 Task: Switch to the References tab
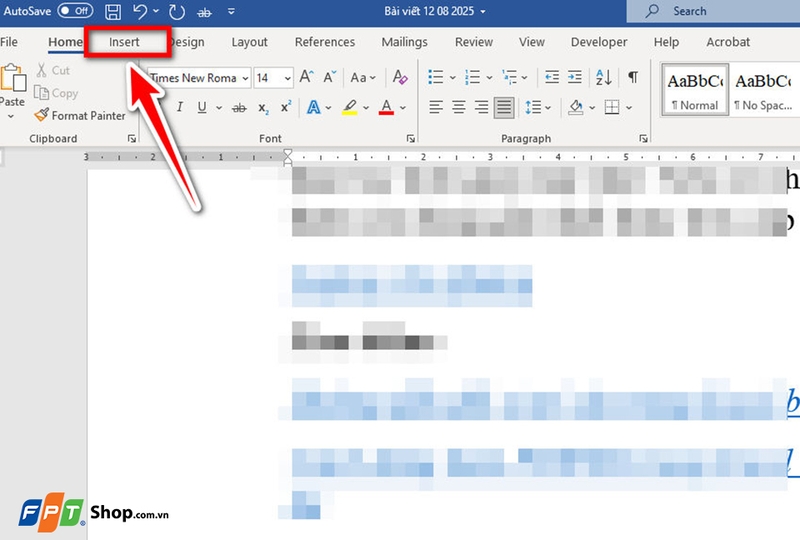324,42
